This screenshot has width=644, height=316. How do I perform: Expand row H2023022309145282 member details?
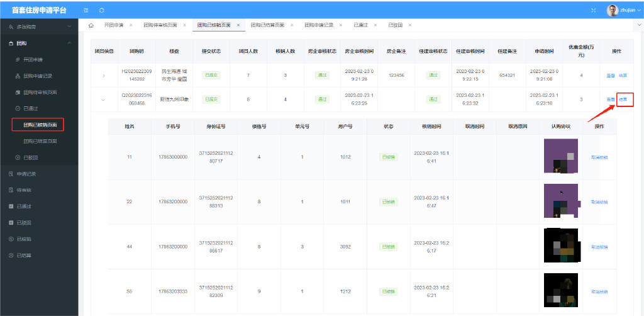[x=104, y=76]
